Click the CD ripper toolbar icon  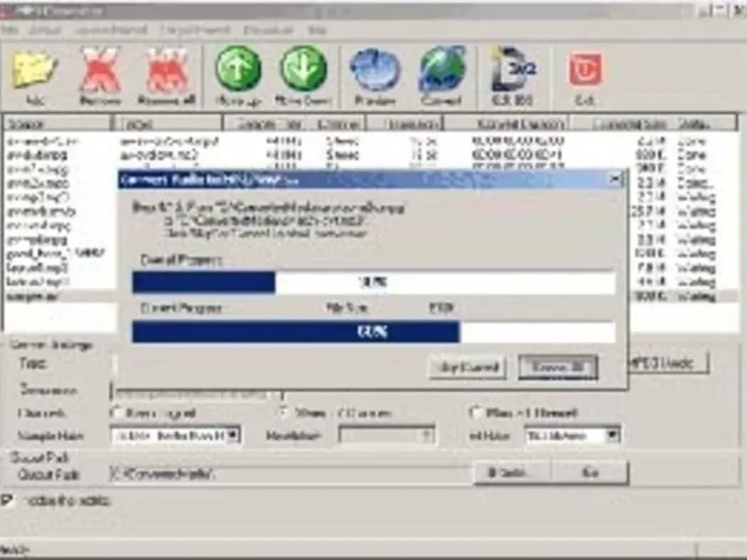click(514, 69)
